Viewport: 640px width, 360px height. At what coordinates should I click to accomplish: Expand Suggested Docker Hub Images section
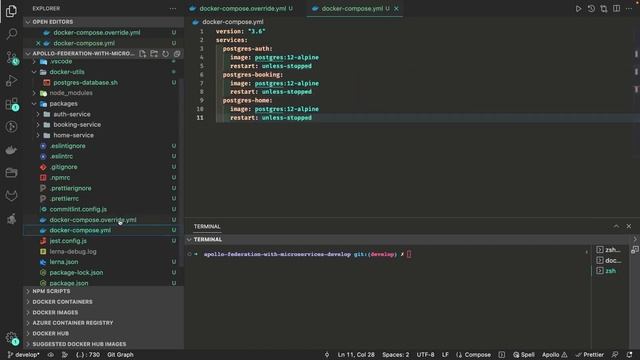[103, 344]
